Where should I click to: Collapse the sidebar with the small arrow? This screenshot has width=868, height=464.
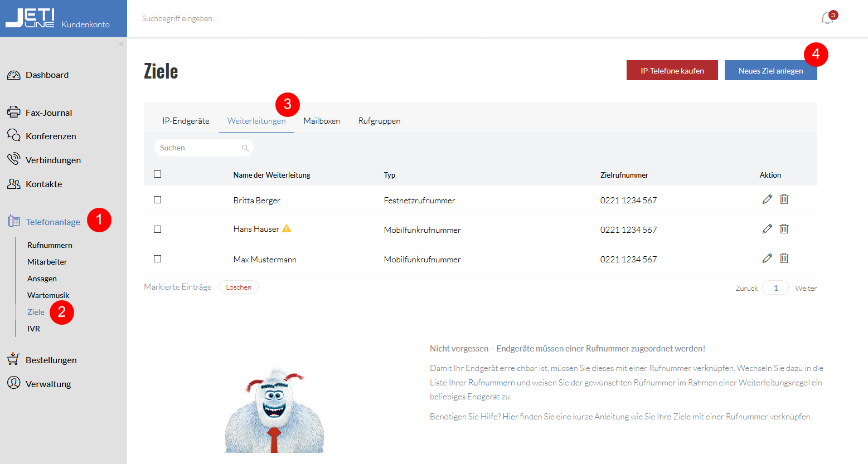[x=120, y=44]
